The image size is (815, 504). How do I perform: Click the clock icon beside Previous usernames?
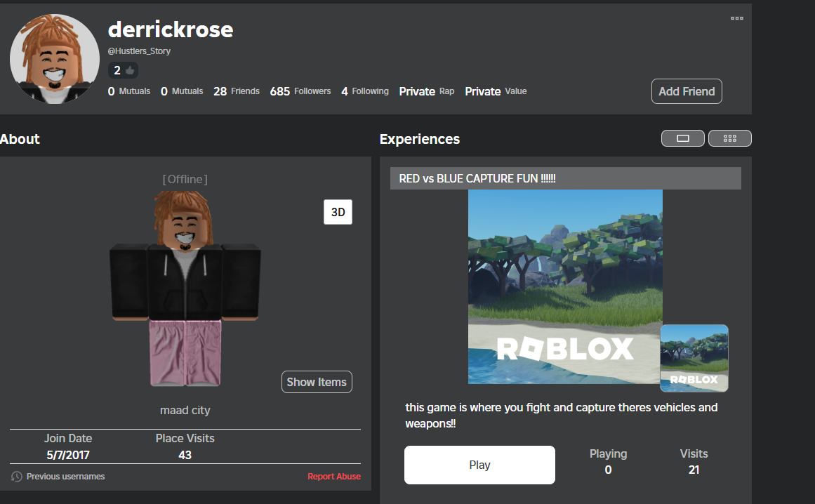17,477
